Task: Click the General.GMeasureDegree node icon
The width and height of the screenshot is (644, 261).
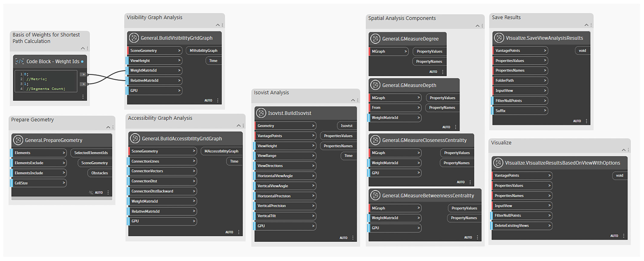Action: tap(375, 39)
